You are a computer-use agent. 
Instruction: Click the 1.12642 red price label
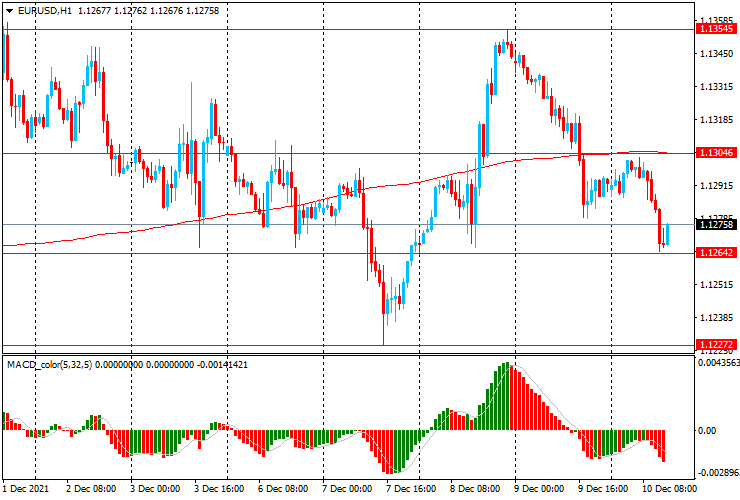tap(716, 253)
